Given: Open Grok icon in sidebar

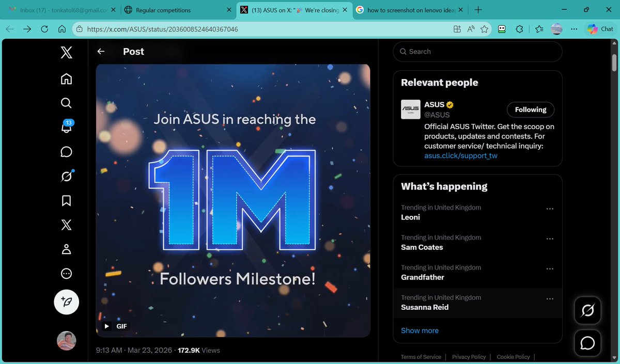Looking at the screenshot, I should (x=66, y=177).
